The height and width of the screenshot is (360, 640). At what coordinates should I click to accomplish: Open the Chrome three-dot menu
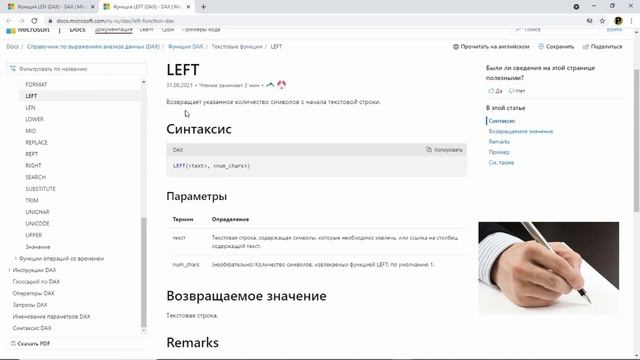(632, 21)
